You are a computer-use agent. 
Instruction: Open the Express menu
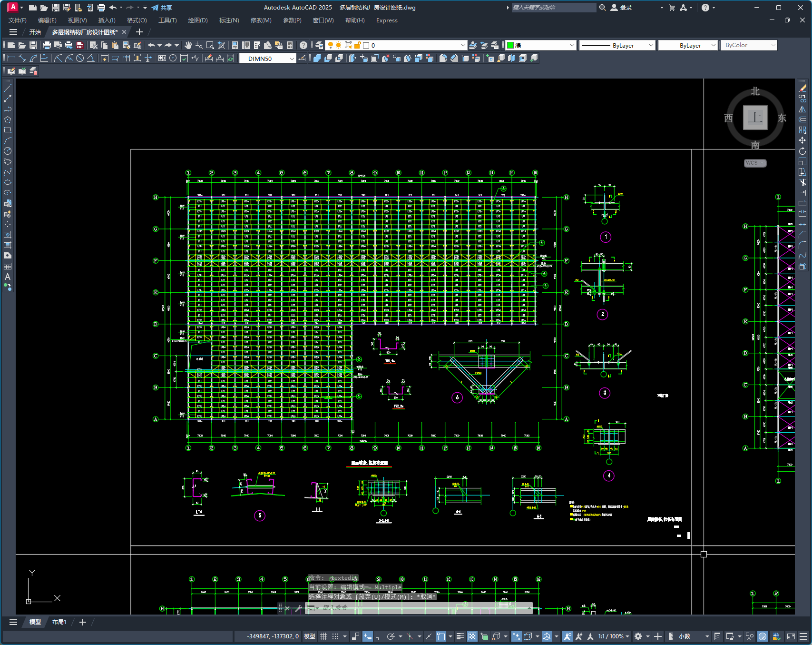(387, 20)
